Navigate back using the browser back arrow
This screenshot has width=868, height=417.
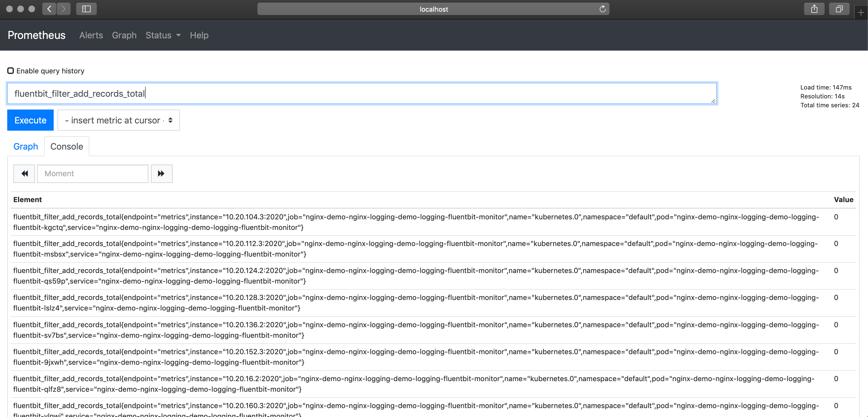49,9
